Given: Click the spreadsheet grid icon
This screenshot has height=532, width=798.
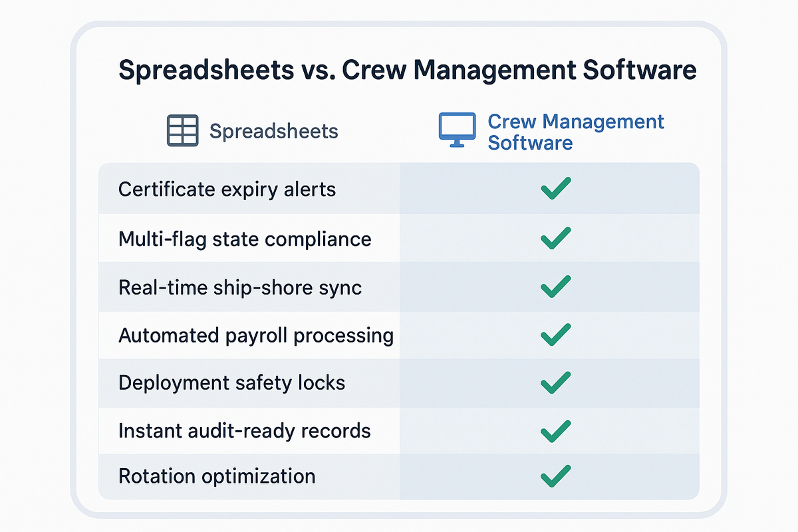Looking at the screenshot, I should click(184, 130).
